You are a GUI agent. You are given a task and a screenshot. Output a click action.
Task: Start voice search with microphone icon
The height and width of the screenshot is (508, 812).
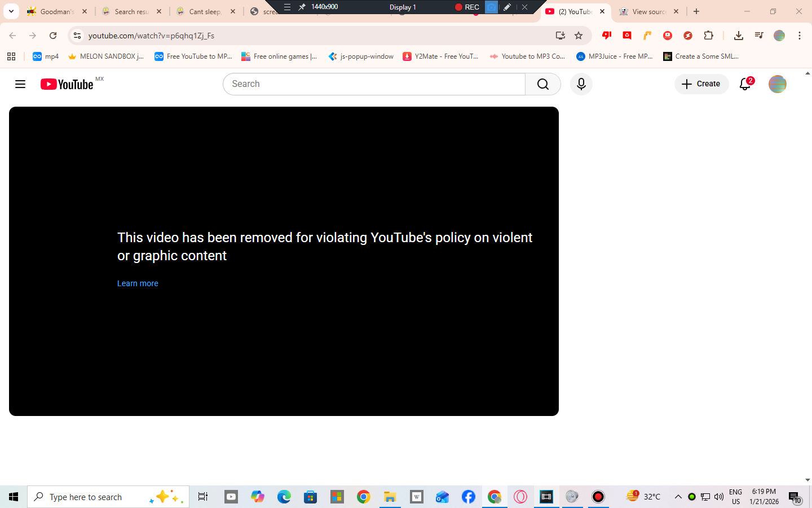tap(581, 84)
